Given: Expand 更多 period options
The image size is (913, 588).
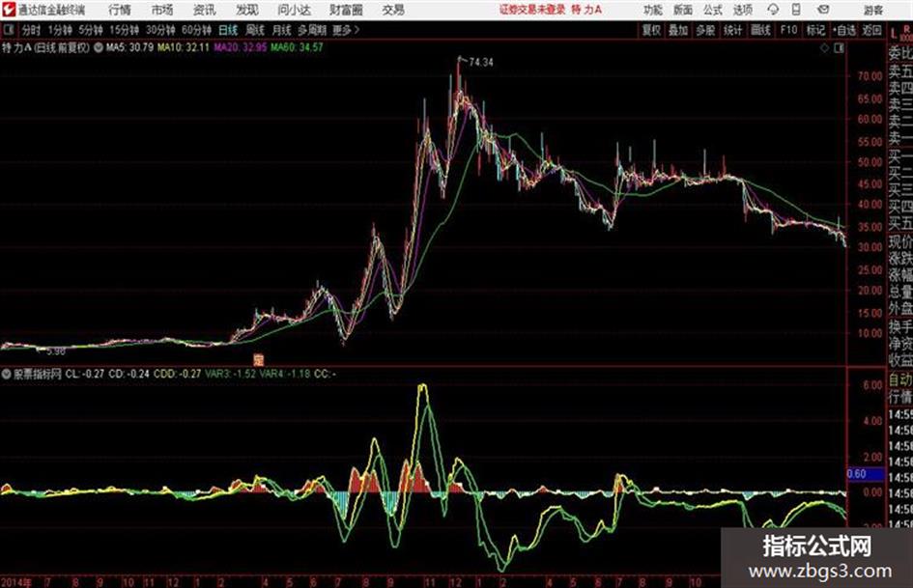Looking at the screenshot, I should (x=346, y=30).
